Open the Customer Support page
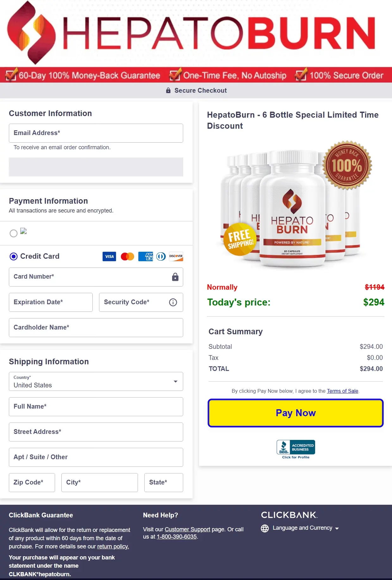392x580 pixels. 187,529
